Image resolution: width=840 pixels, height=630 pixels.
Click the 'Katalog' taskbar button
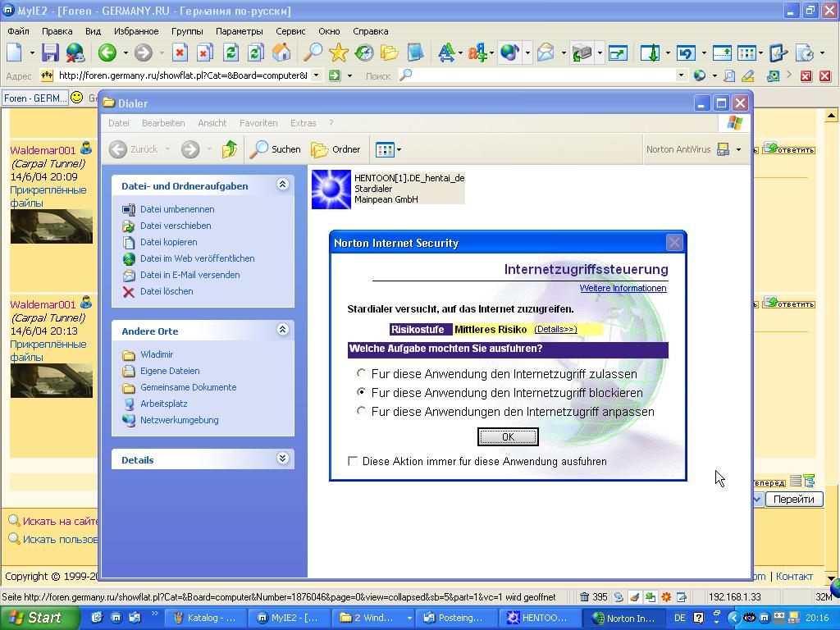[x=205, y=619]
